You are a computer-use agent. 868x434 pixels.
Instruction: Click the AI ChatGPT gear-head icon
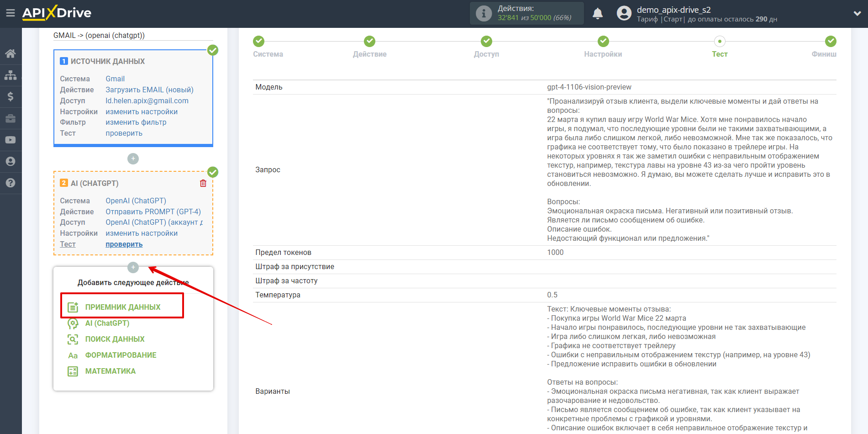pyautogui.click(x=73, y=323)
